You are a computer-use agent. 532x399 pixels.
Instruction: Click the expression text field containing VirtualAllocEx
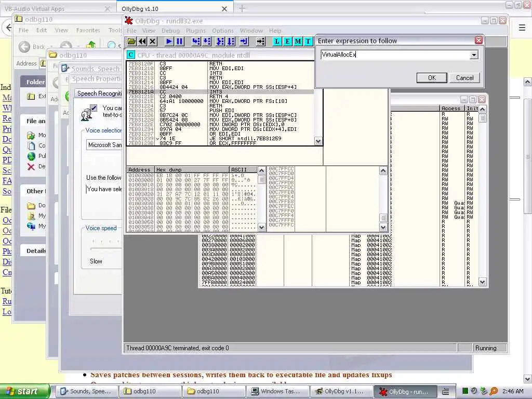[x=395, y=55]
